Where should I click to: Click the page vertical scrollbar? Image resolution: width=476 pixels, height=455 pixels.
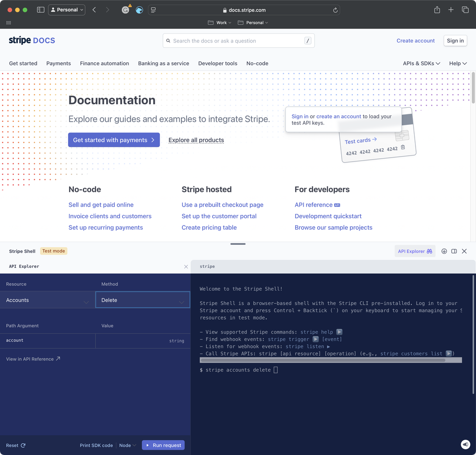coord(473,88)
